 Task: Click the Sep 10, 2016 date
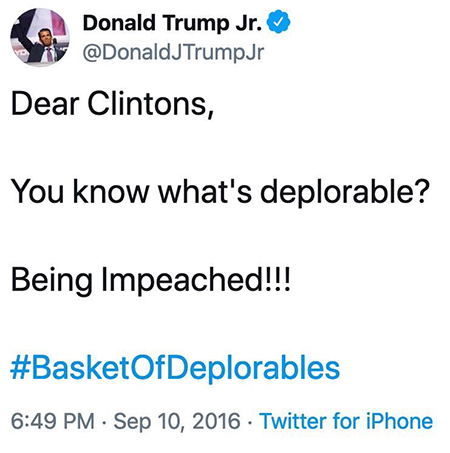177,422
